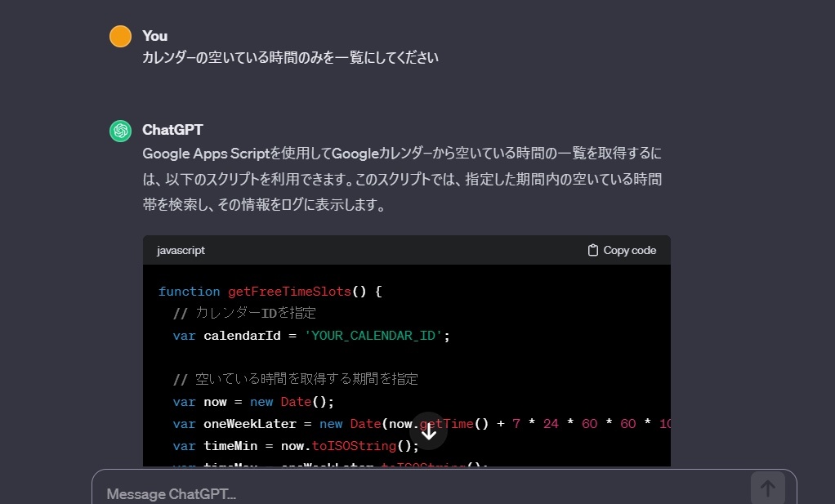Click the カレンダーIDを指定 comment in the code
Screen dimensions: 835x504
245,312
